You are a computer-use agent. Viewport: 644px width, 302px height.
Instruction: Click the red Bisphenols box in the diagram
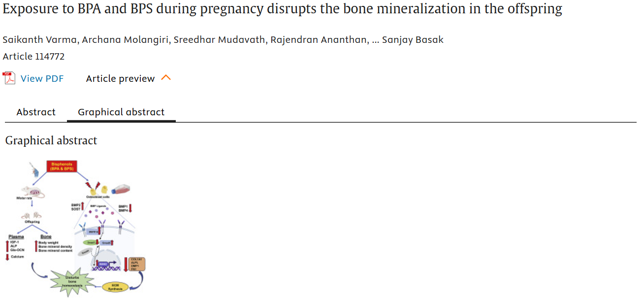(x=62, y=167)
